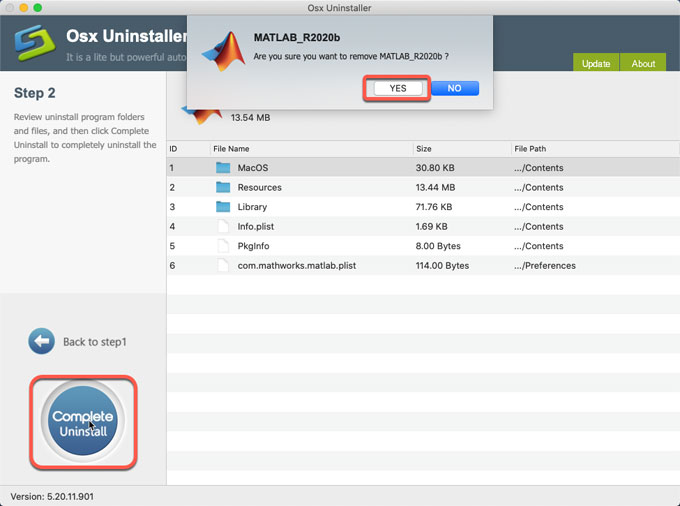Select the Resources file name
This screenshot has height=506, width=680.
tap(259, 187)
